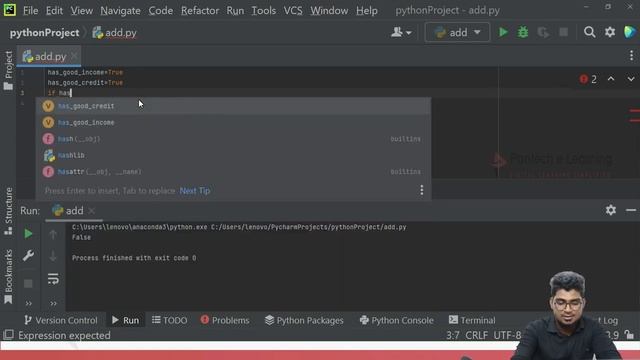The width and height of the screenshot is (640, 360).
Task: Open Python Console tool window
Action: pyautogui.click(x=396, y=320)
